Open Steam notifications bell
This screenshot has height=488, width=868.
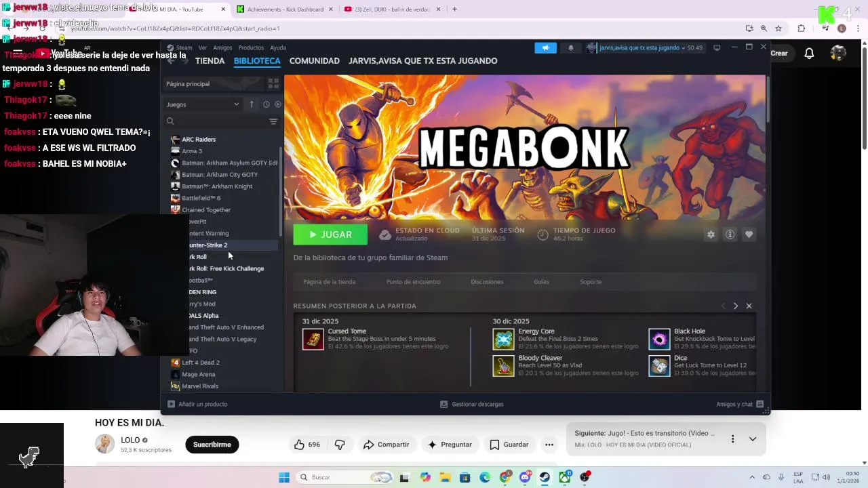pos(570,47)
